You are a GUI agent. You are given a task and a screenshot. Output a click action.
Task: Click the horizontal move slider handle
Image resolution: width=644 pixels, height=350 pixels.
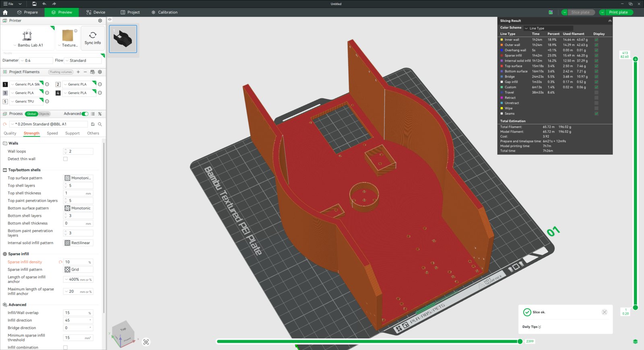(x=520, y=342)
